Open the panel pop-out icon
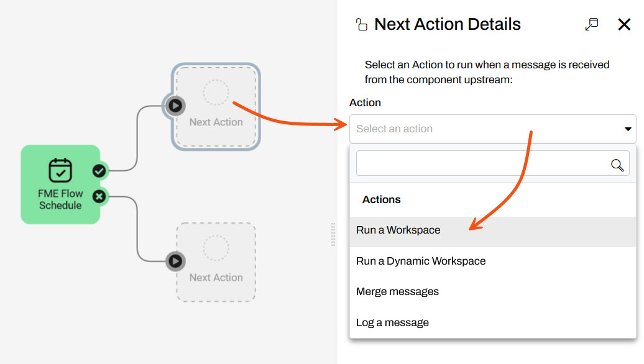Image resolution: width=644 pixels, height=364 pixels. pyautogui.click(x=591, y=23)
